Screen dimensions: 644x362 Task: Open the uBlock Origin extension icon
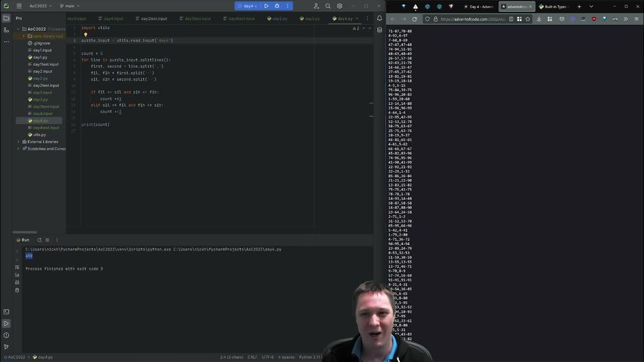pos(594,19)
